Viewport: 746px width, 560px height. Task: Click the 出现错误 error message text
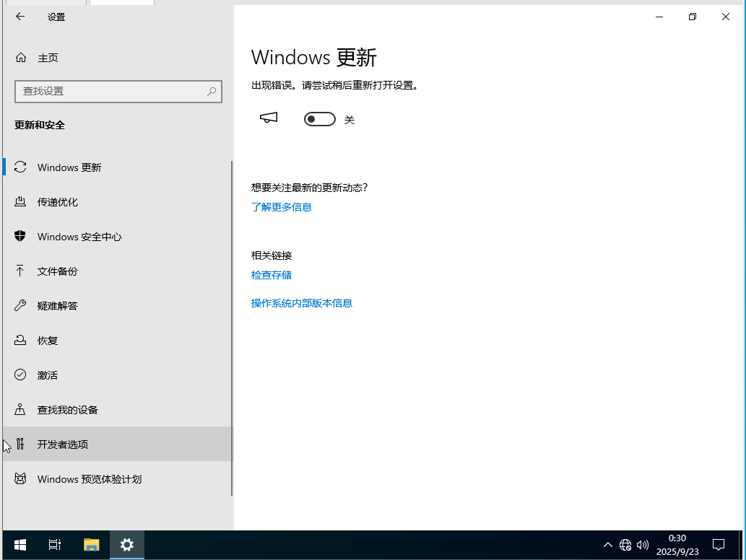pyautogui.click(x=334, y=86)
